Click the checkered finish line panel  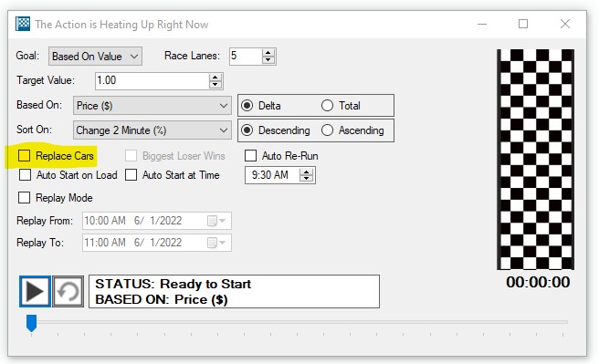pyautogui.click(x=535, y=159)
